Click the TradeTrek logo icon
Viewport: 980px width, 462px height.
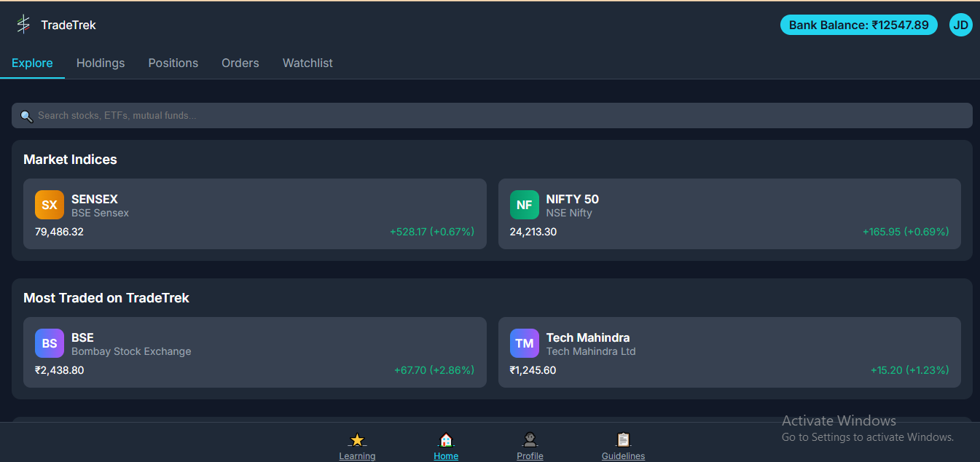pyautogui.click(x=23, y=25)
